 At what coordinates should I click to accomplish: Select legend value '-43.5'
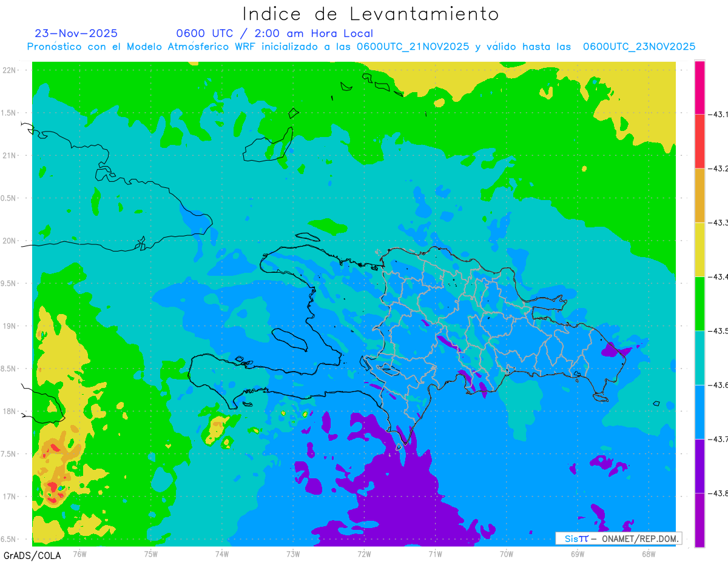pyautogui.click(x=718, y=331)
